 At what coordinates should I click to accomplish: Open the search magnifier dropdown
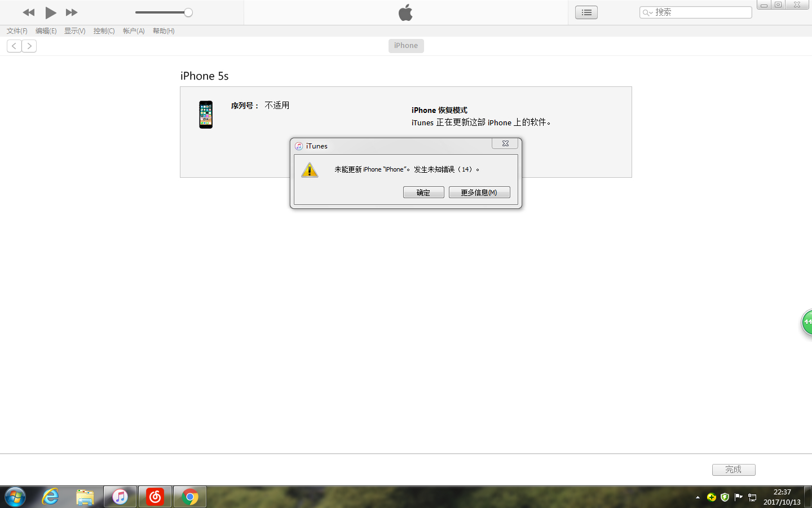coord(647,12)
